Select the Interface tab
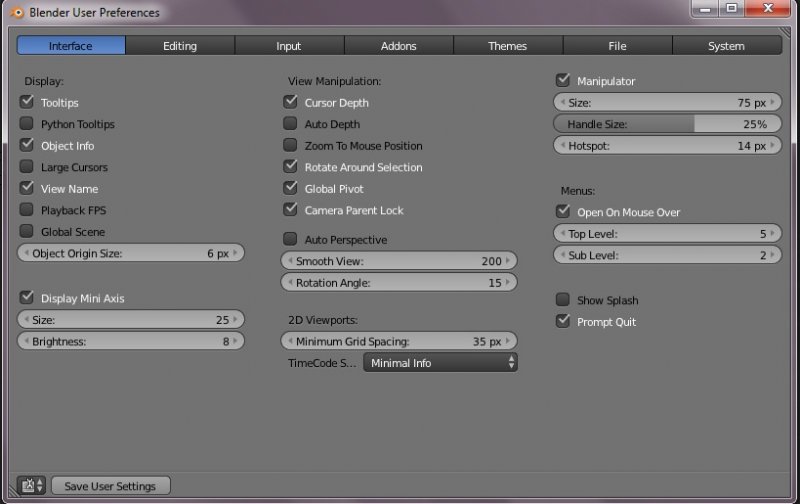Screen dimensions: 800x504 coord(71,46)
